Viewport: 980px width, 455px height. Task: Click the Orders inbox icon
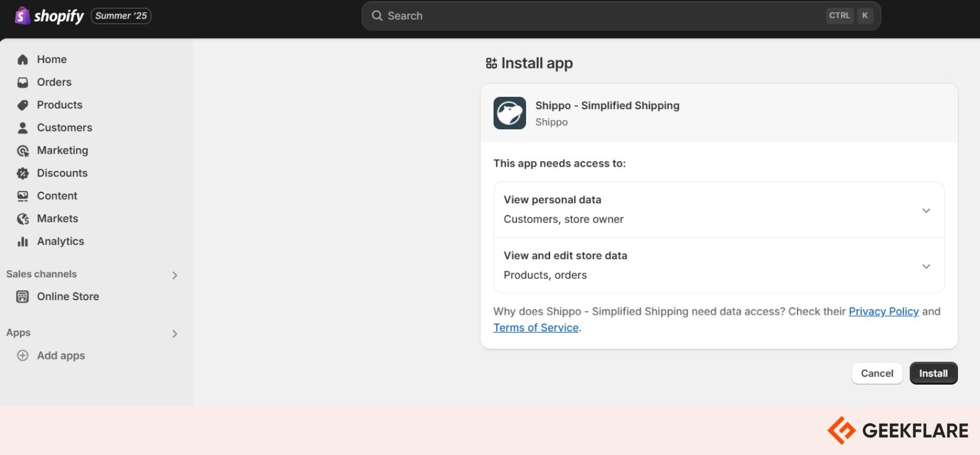point(23,82)
